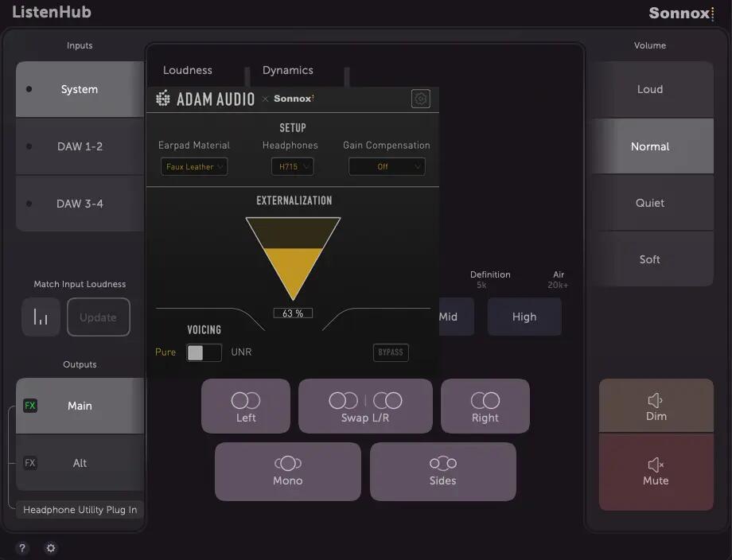The image size is (732, 560).
Task: Adjust the Externalization triangle control
Action: (293, 258)
